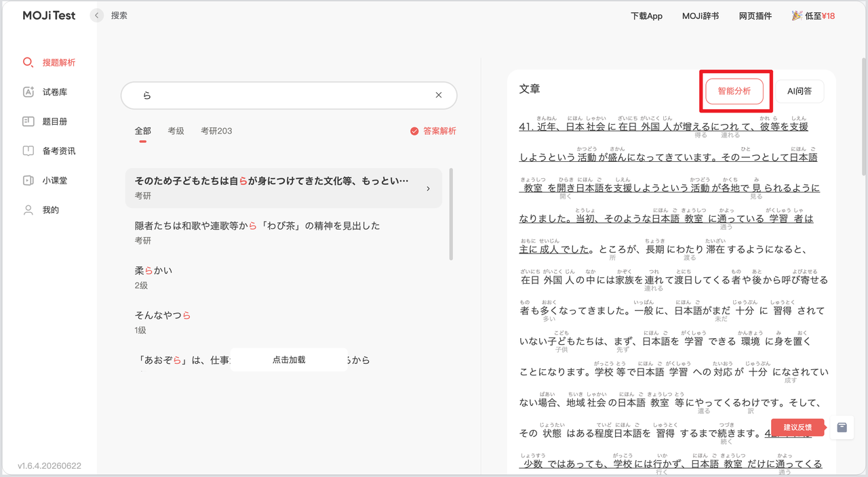Viewport: 868px width, 477px height.
Task: Open result そのため子どもたちは自らが身につけてきた文化等
Action: click(x=283, y=188)
